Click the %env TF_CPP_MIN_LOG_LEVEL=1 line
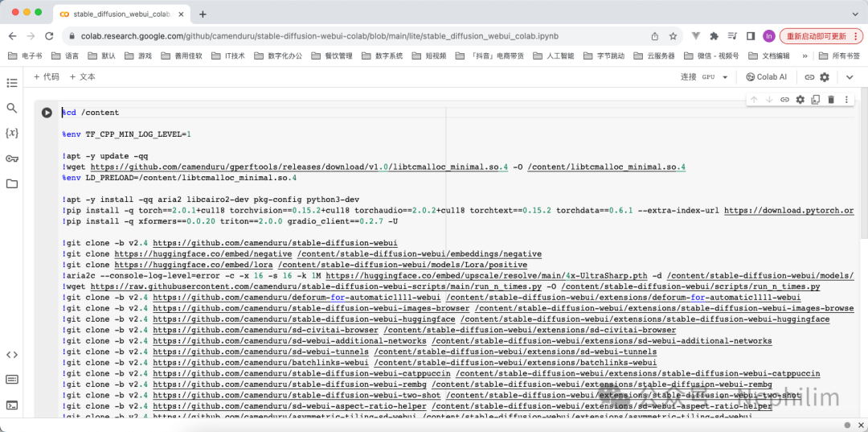Screen dimensions: 868x432 127,134
